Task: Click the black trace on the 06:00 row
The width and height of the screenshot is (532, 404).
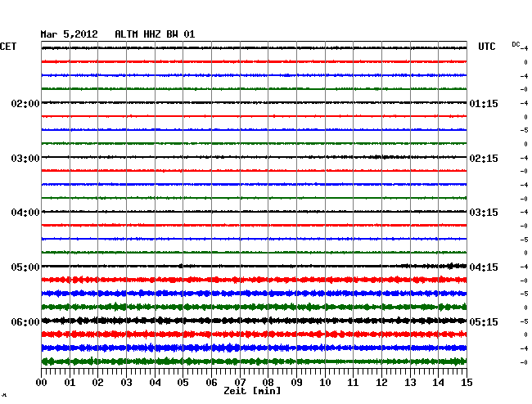Action: 254,321
